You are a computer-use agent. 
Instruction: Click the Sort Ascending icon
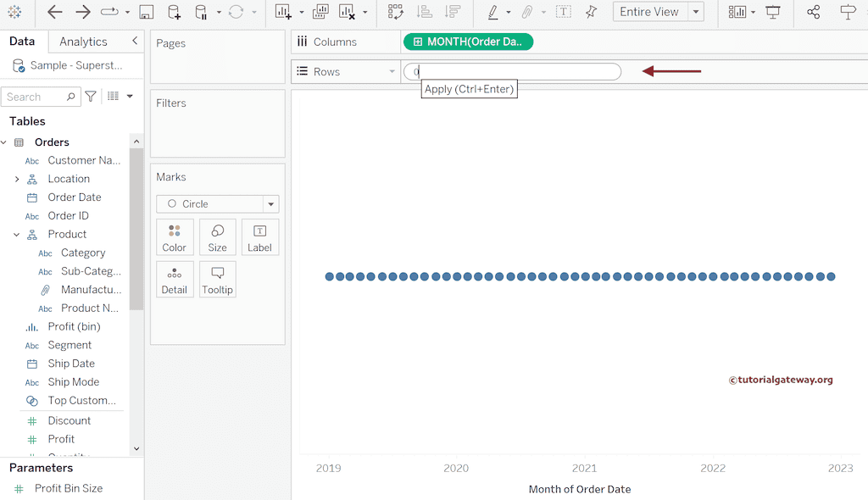coord(425,12)
